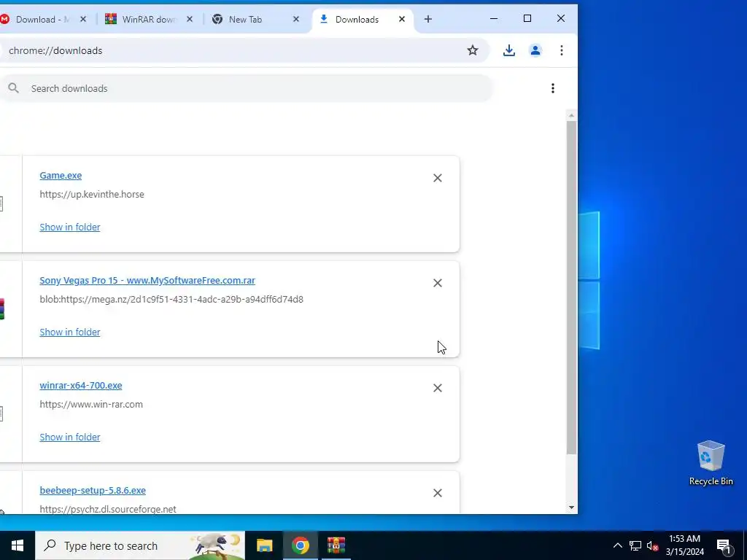747x560 pixels.
Task: Remove winrar-x64-700.exe from the list
Action: pos(438,388)
